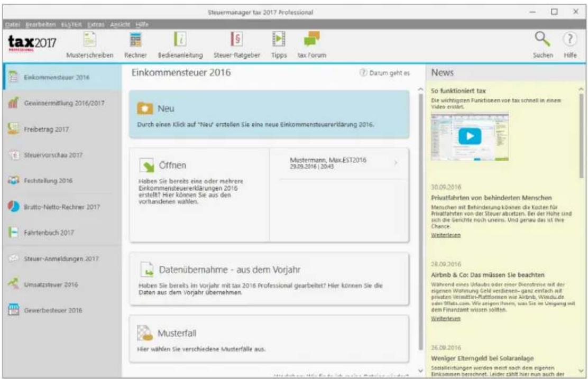The width and height of the screenshot is (588, 379).
Task: Click the Einkommensteuer 2016 page heading
Action: [181, 72]
